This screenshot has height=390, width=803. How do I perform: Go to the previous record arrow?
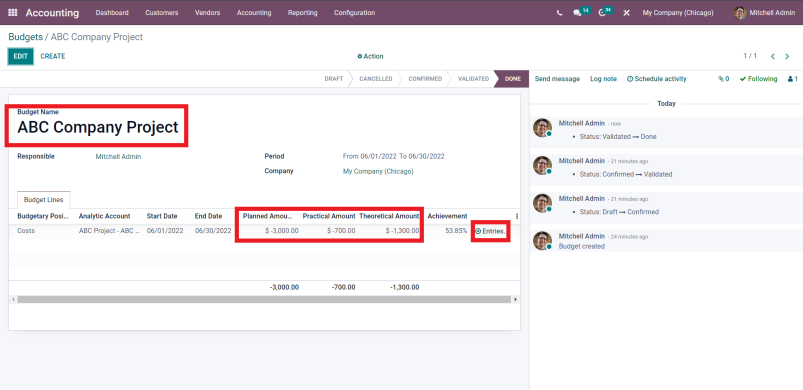(773, 56)
